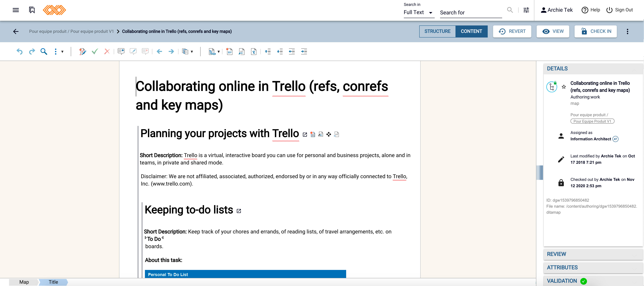
Task: Insert topicref link beside Planning heading
Action: point(321,134)
